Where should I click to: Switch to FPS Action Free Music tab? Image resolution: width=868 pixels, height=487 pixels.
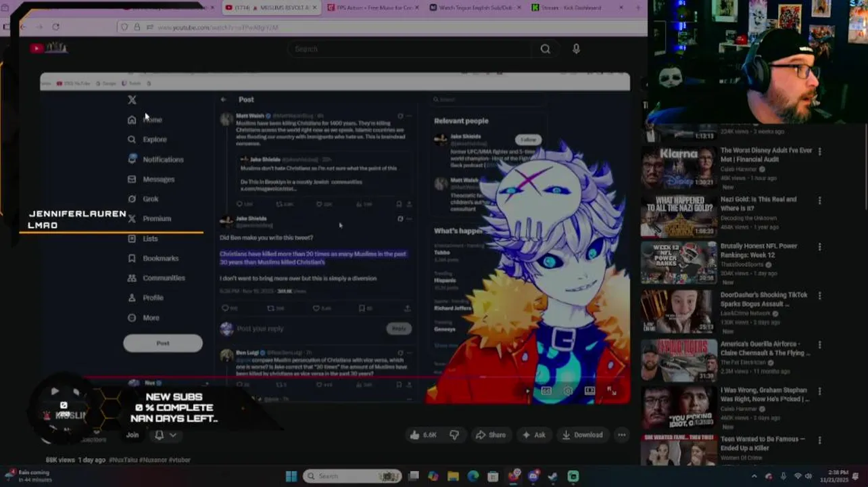click(x=373, y=7)
